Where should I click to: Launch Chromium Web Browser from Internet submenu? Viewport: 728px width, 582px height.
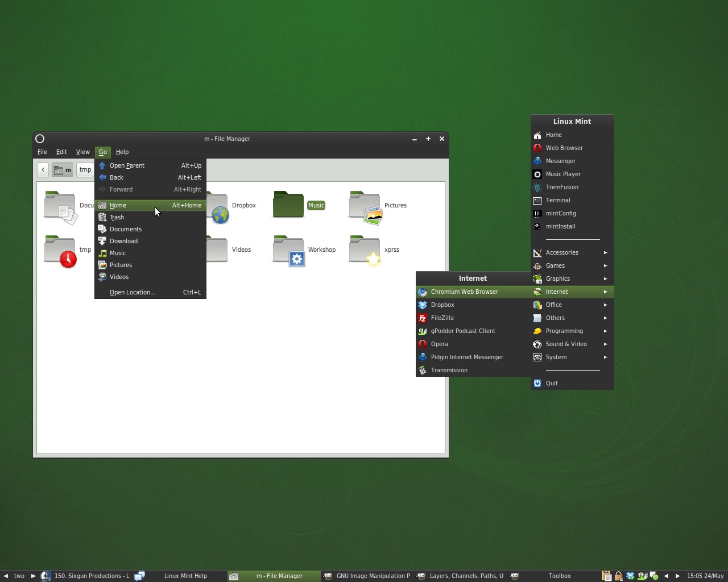click(473, 292)
